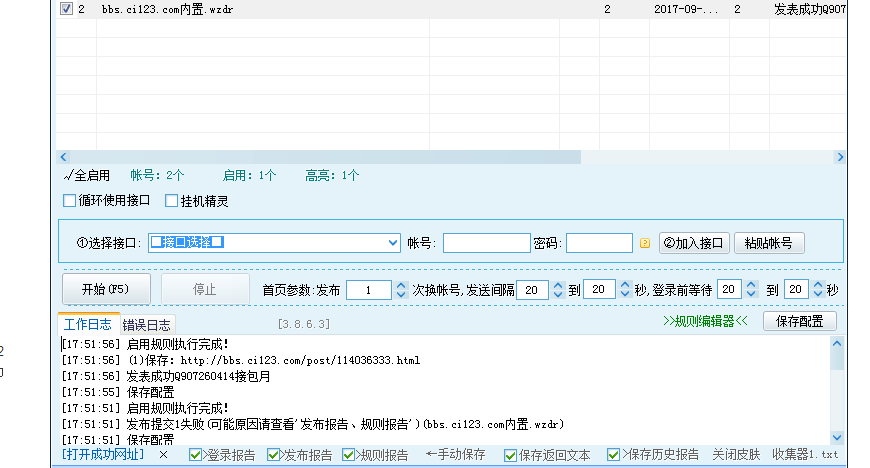Click the table's scroll right arrow
The image size is (870, 468).
pos(840,157)
